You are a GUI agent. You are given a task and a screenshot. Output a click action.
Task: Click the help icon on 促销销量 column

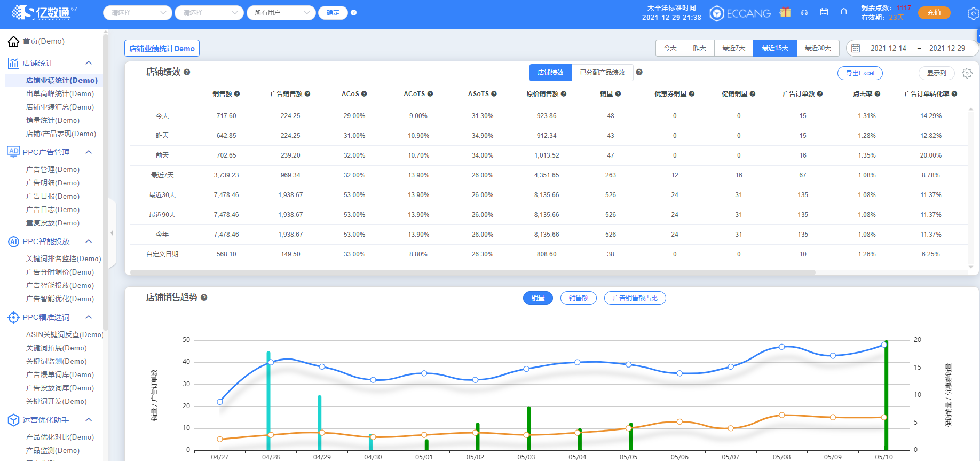753,94
